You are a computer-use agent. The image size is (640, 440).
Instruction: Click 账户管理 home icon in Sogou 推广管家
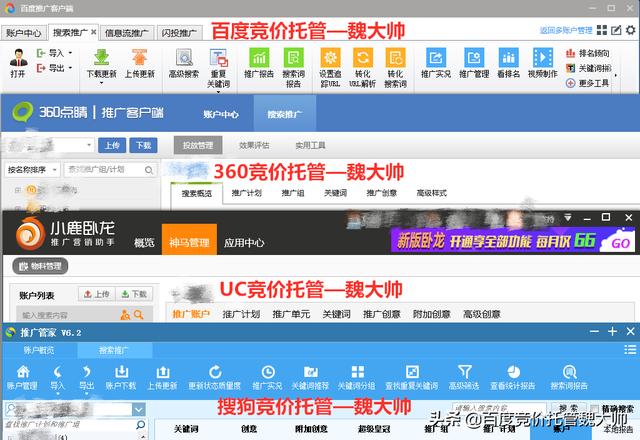pos(23,372)
